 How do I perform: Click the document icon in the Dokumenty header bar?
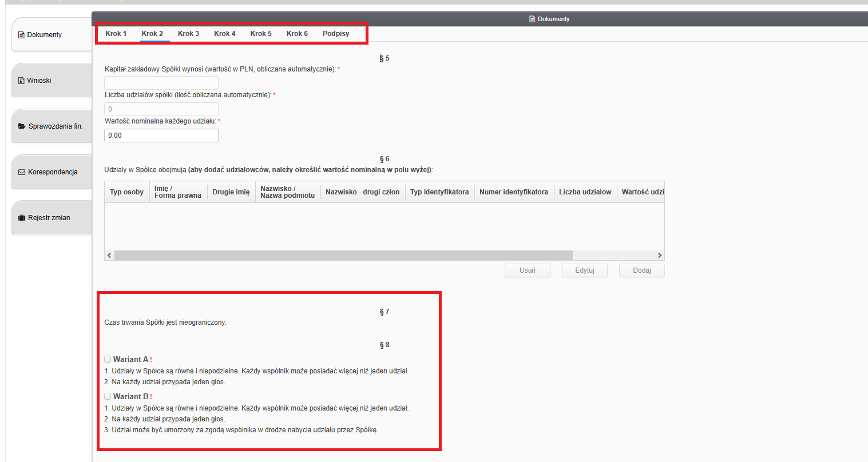[532, 19]
